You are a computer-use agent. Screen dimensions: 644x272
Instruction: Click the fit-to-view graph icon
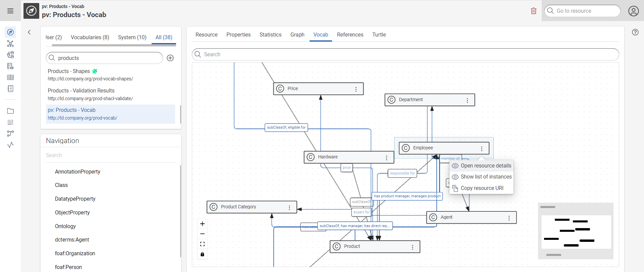pyautogui.click(x=202, y=244)
